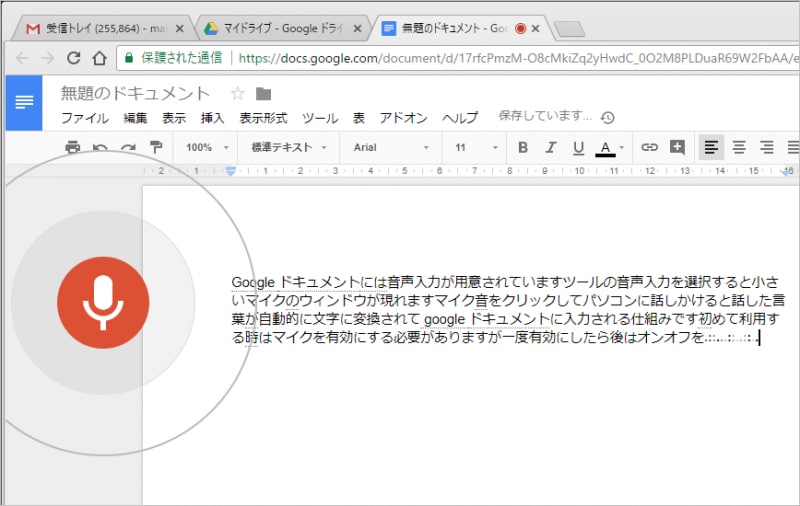Open the 表 menu
Image resolution: width=800 pixels, height=506 pixels.
[x=359, y=118]
